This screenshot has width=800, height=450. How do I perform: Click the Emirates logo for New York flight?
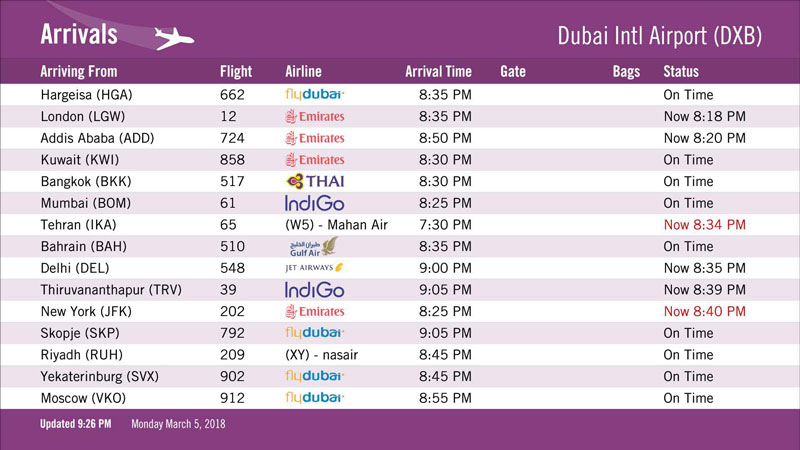pos(315,311)
